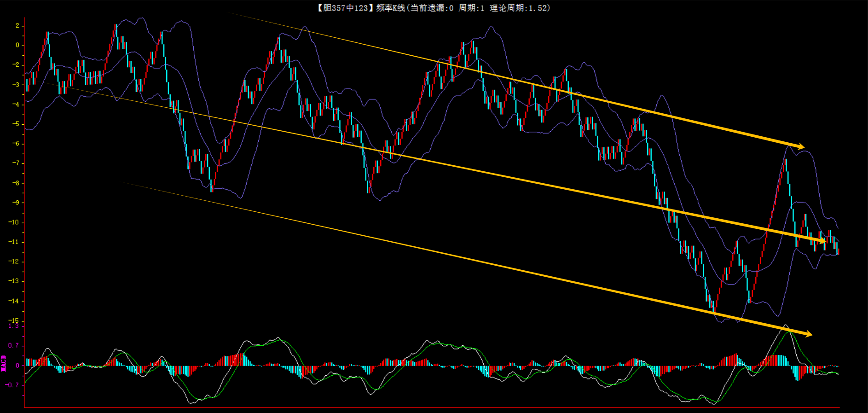Select the last candlestick at right edge
Viewport: 868px width, 413px height.
[838, 251]
